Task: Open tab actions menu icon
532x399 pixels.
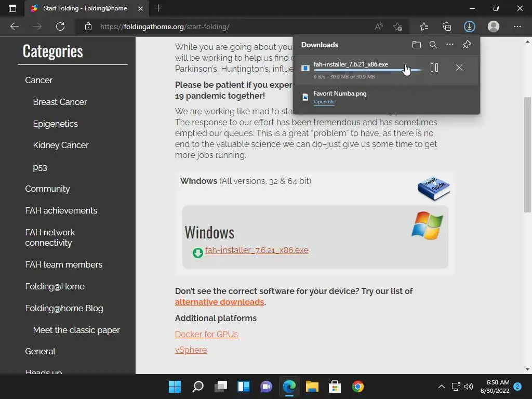Action: point(12,8)
